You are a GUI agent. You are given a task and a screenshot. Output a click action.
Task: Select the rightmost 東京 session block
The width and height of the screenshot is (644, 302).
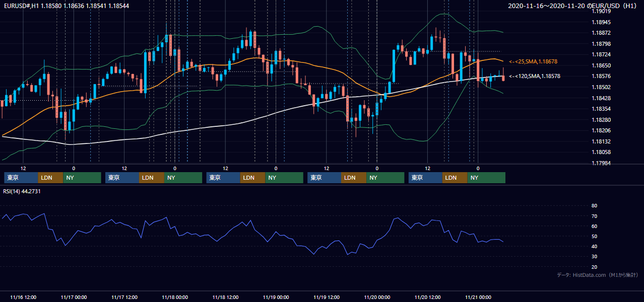[425, 178]
